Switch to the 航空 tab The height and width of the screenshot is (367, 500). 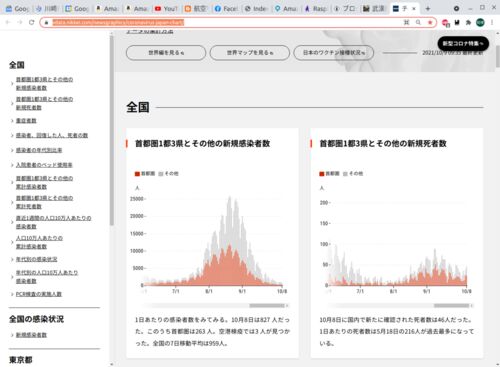(196, 9)
